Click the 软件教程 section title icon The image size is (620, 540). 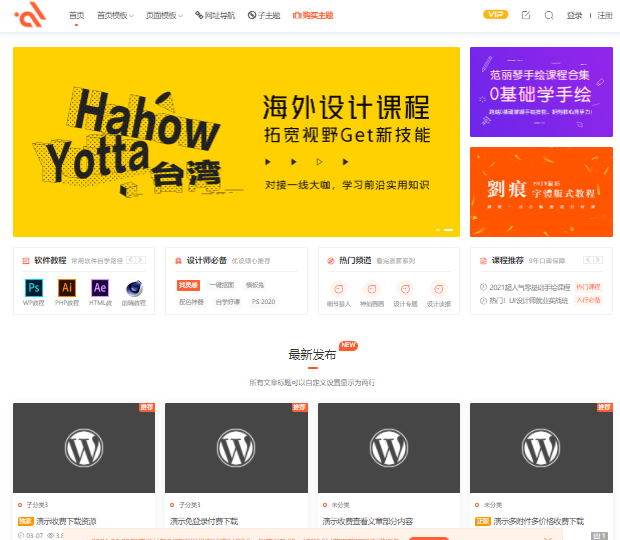tap(26, 261)
